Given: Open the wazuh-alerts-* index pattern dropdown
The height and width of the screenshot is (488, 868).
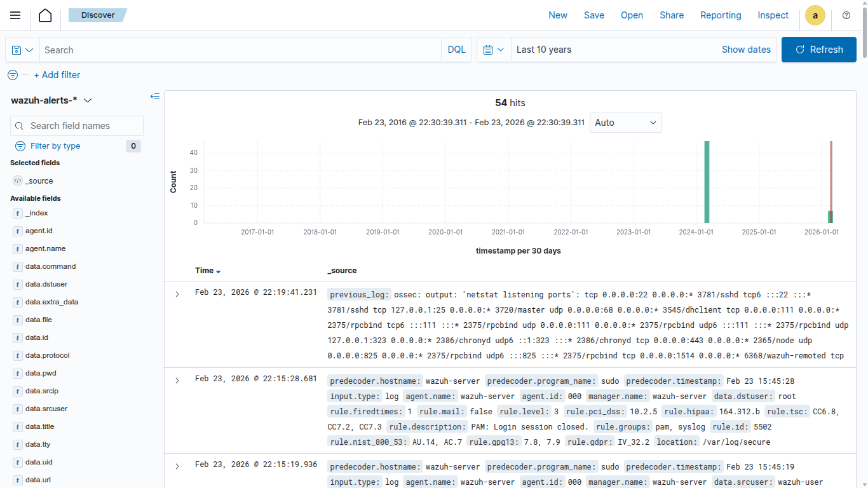Looking at the screenshot, I should point(52,100).
